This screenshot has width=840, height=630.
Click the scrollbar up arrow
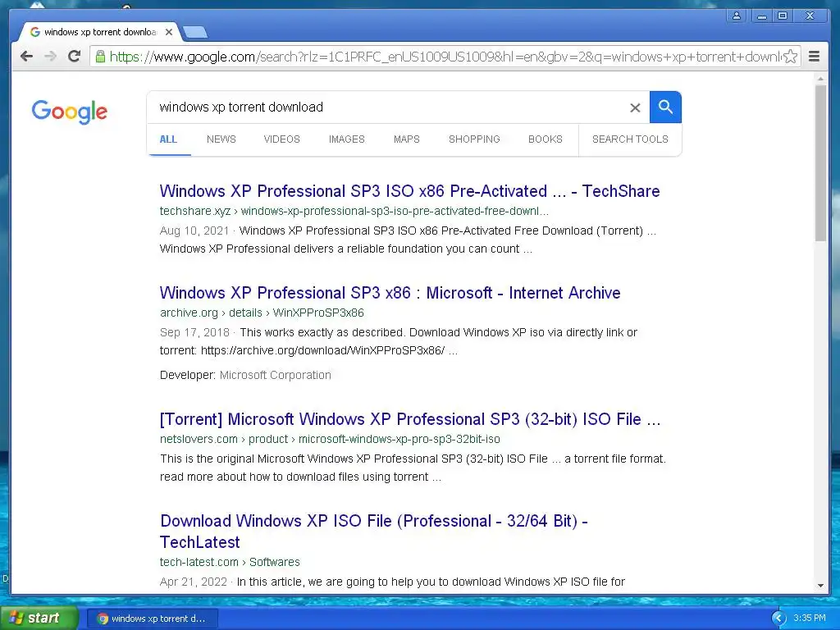[820, 78]
